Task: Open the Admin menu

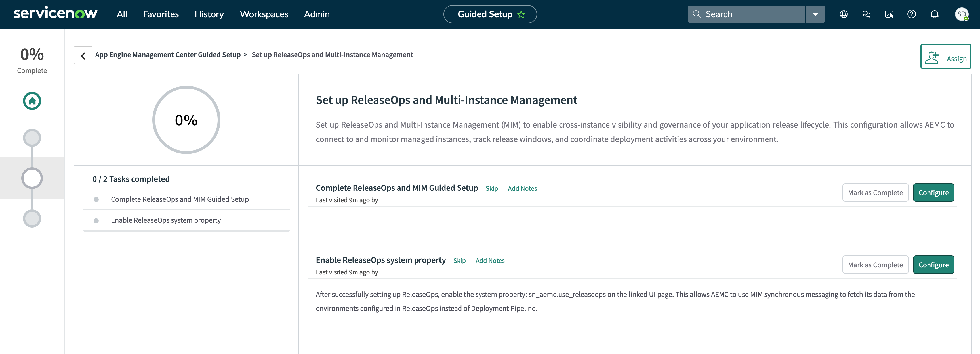Action: click(317, 14)
